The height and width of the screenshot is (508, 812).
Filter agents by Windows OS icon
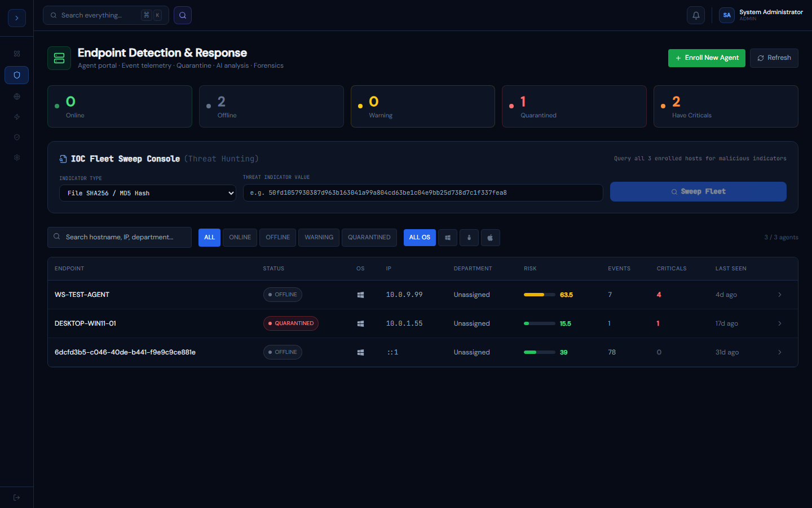[x=448, y=238]
